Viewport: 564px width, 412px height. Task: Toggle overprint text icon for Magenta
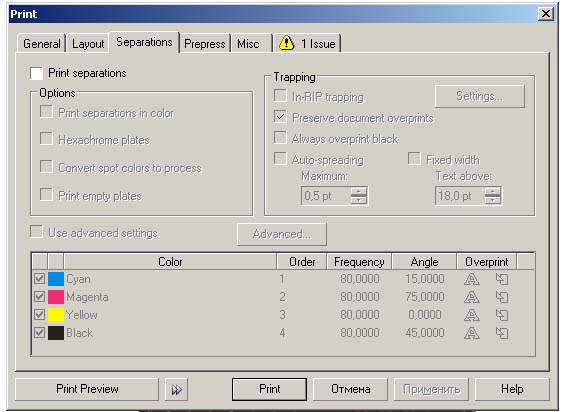[471, 297]
